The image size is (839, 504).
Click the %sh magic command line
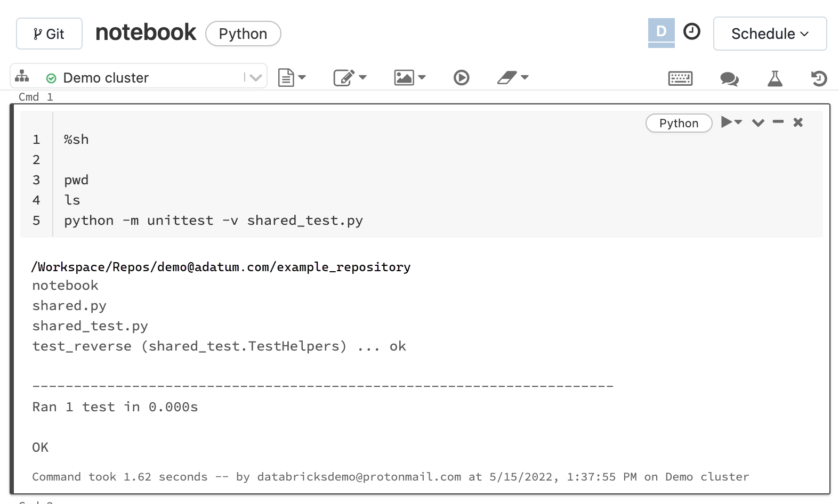(76, 140)
